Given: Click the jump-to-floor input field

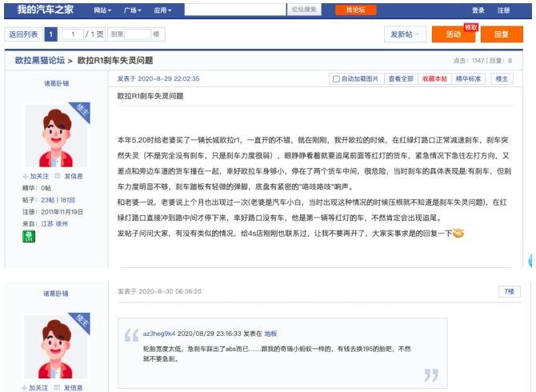Looking at the screenshot, I should [x=138, y=34].
